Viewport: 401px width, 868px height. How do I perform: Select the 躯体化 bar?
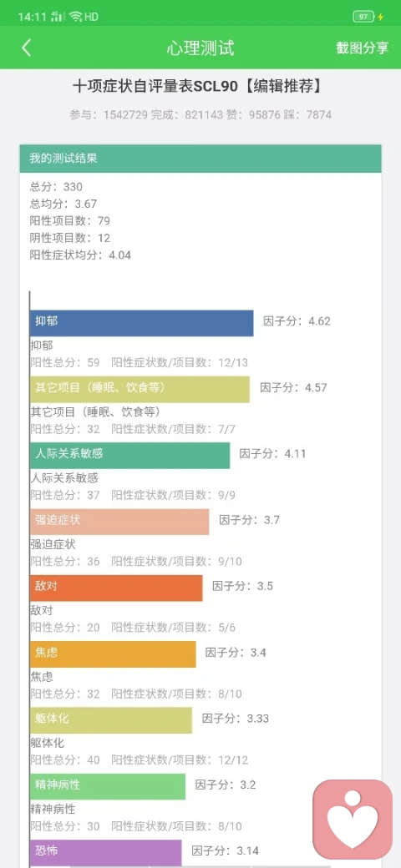coord(111,720)
